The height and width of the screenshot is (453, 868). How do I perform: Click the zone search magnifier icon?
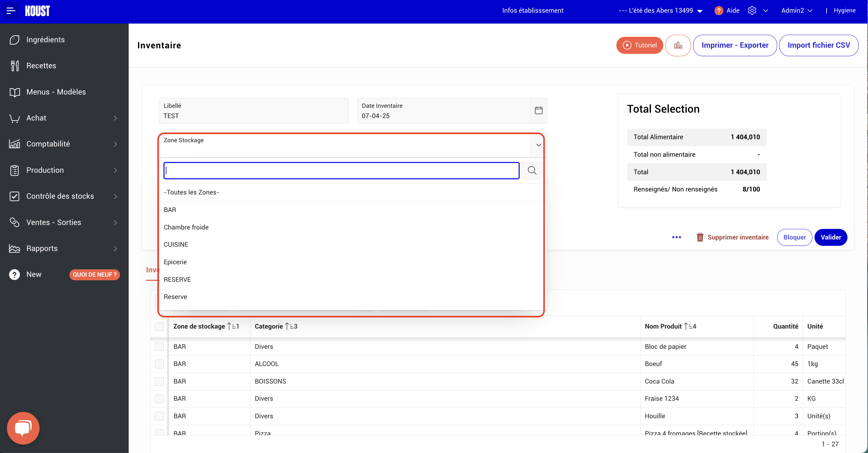click(532, 171)
